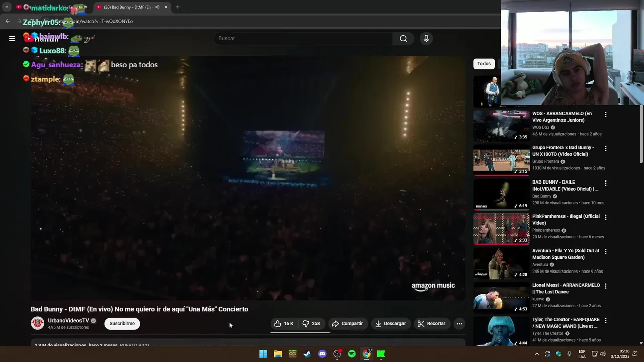Click the browser address bar URL
This screenshot has width=644, height=362.
tap(96, 21)
